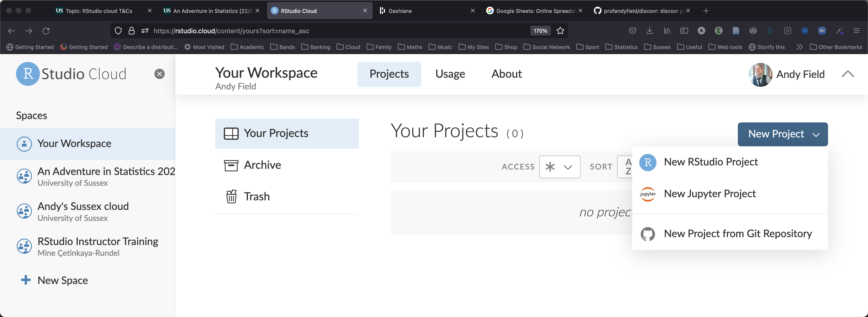The image size is (868, 317).
Task: Select New Project from Git Repository
Action: [x=738, y=234]
